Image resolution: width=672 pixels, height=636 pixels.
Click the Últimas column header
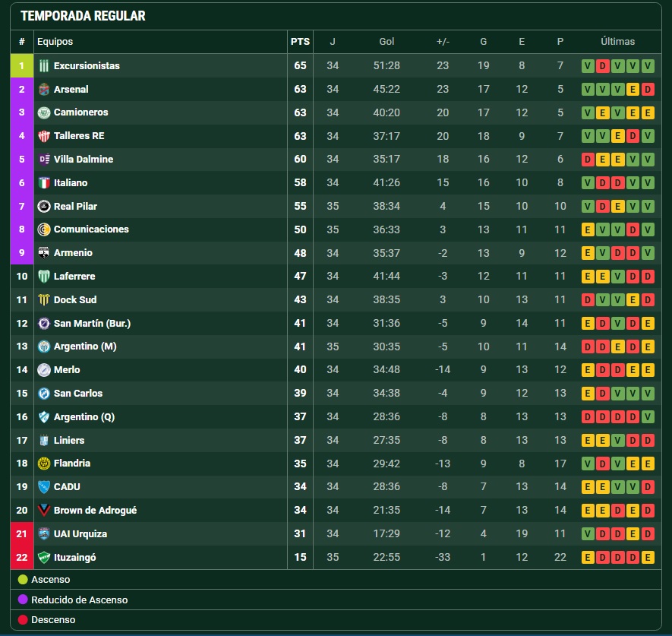pyautogui.click(x=617, y=42)
